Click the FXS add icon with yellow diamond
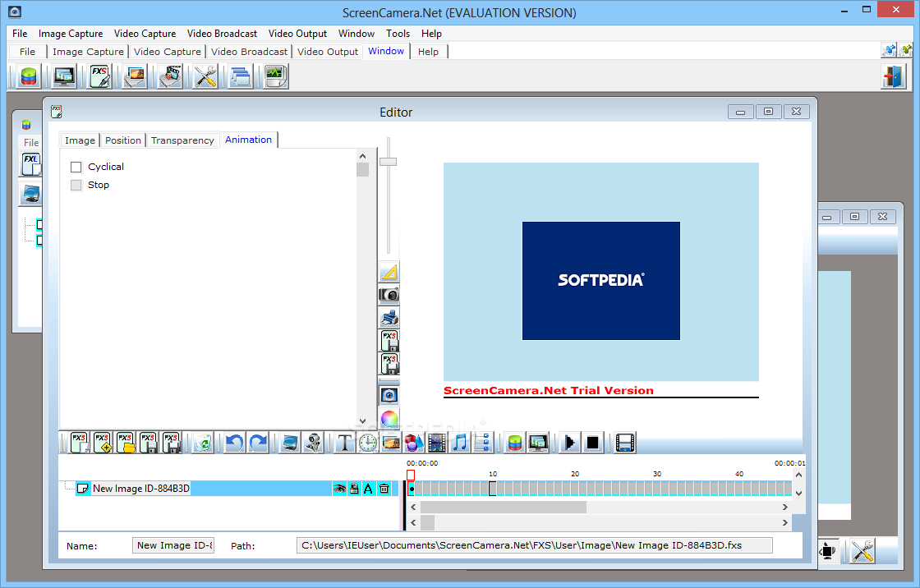 click(102, 443)
